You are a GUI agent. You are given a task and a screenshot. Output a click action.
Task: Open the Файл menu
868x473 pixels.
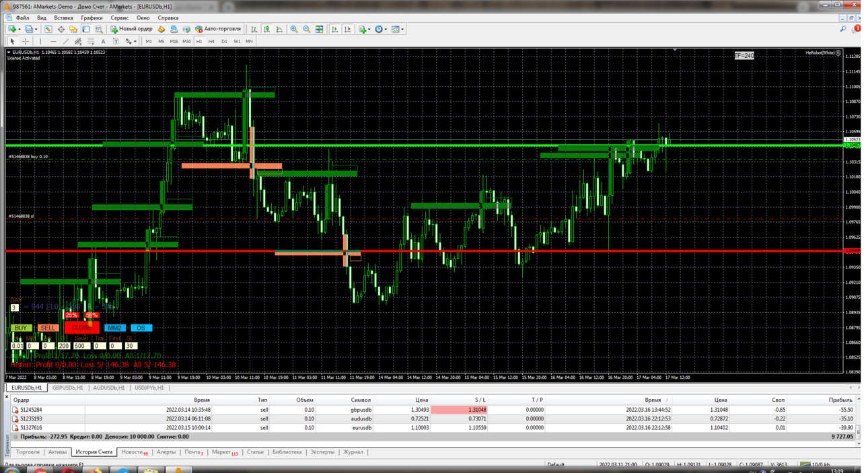22,18
